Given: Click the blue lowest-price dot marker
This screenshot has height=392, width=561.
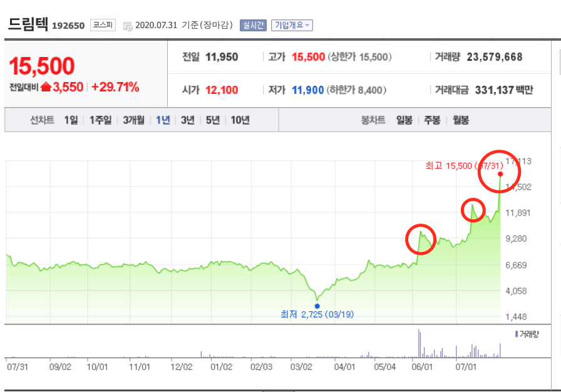Looking at the screenshot, I should coord(317,306).
